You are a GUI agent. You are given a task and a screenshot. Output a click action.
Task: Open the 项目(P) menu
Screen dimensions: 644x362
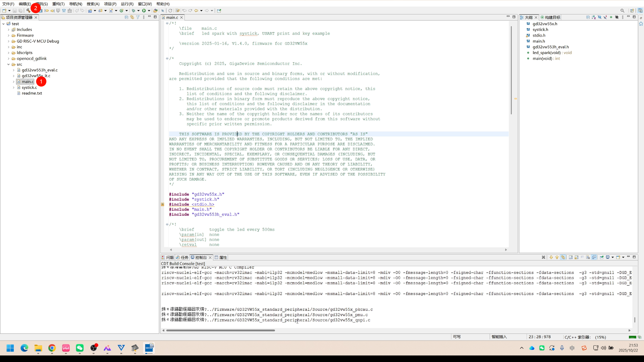point(110,4)
